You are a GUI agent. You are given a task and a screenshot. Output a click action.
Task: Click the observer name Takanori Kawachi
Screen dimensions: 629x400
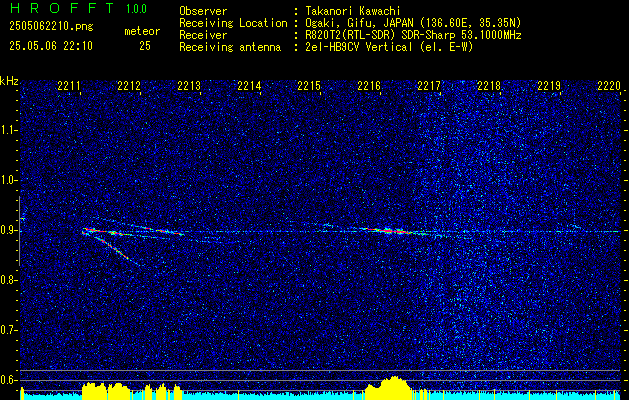[353, 11]
